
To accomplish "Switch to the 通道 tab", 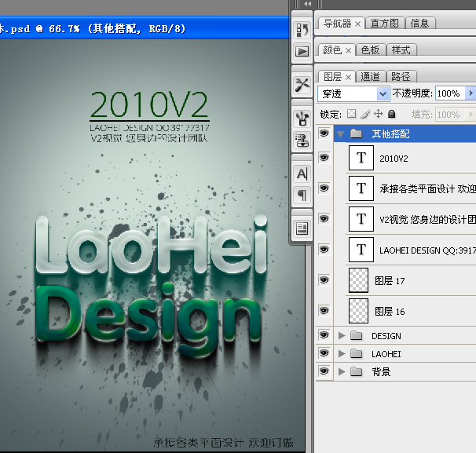I will tap(371, 76).
